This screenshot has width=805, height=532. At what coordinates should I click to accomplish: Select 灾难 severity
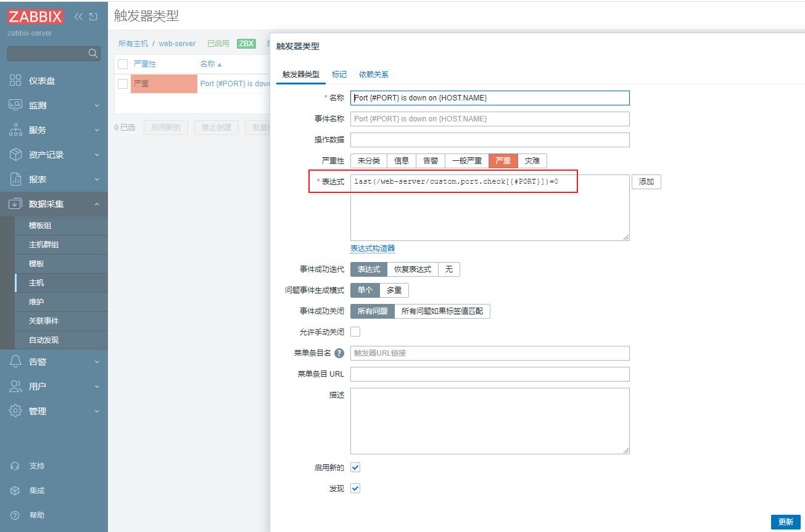click(x=532, y=161)
